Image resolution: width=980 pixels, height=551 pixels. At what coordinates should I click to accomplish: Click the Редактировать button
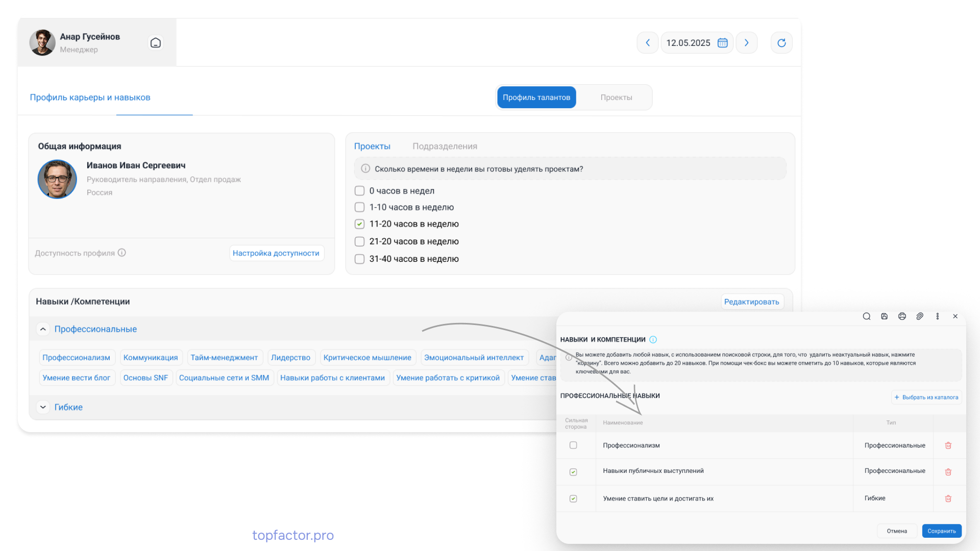tap(752, 302)
